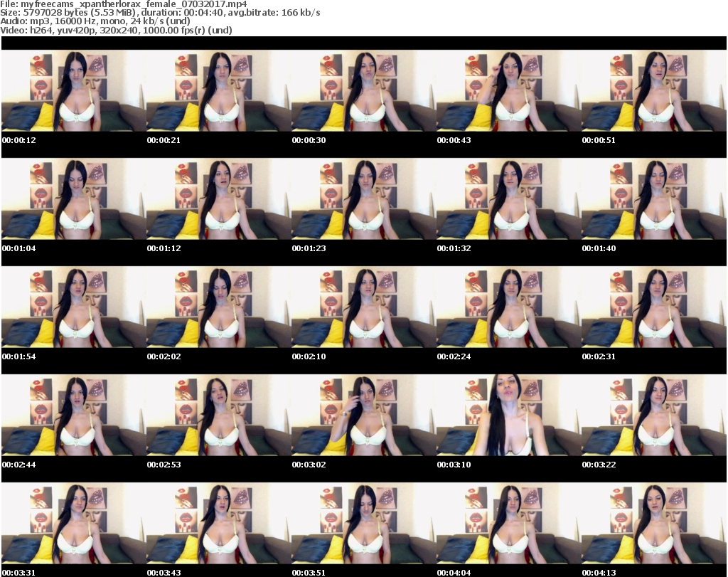
Task: Click the Size and duration header line
Action: pyautogui.click(x=160, y=13)
